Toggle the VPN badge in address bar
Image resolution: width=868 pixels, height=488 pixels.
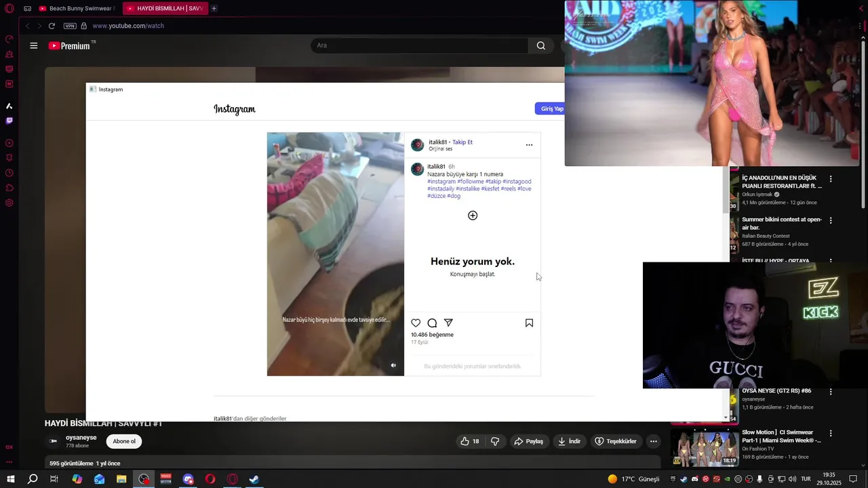tap(70, 26)
